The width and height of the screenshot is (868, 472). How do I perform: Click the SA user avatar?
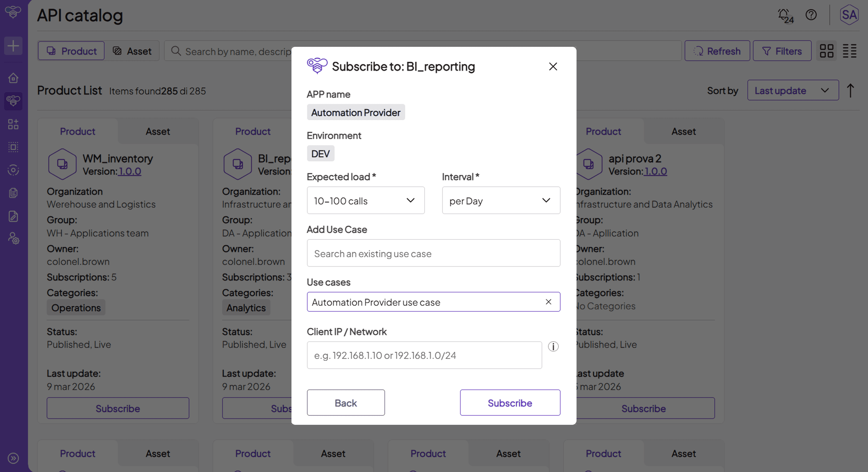(x=849, y=15)
